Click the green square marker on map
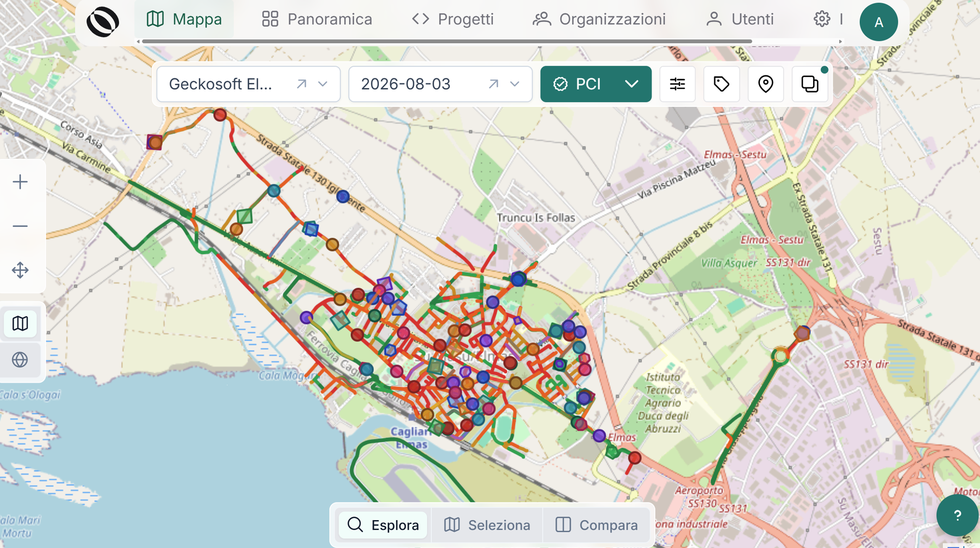Screen dimensions: 980x548 (x=245, y=217)
